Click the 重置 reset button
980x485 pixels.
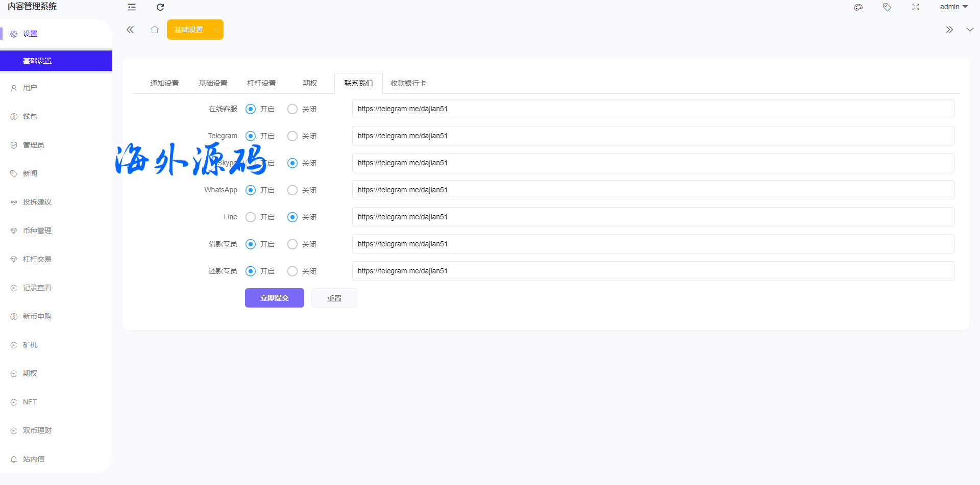tap(334, 298)
